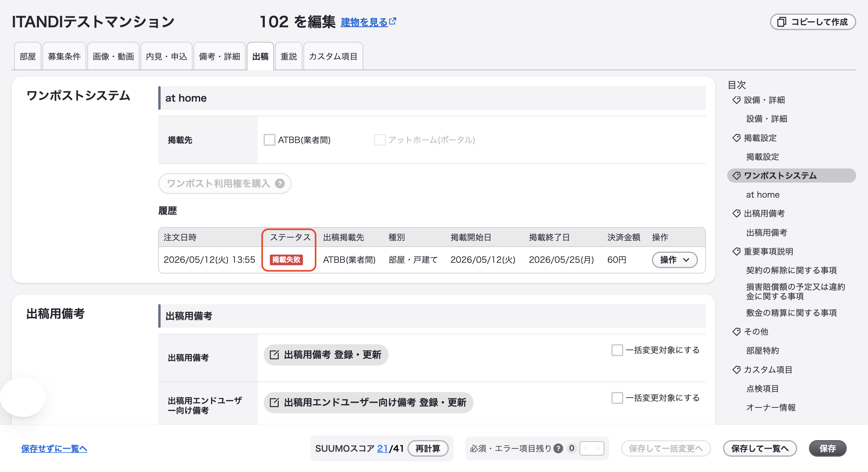Click the 2026/05/25(月) end date cell

pyautogui.click(x=561, y=260)
